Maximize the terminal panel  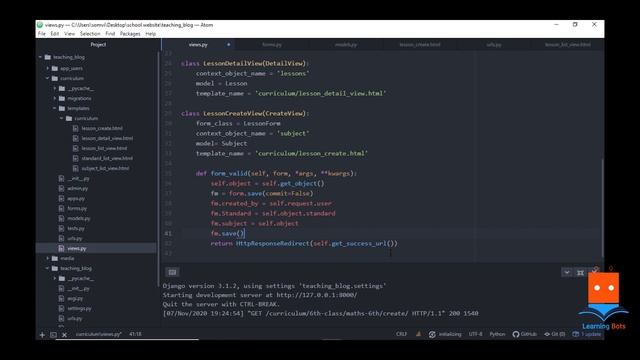click(580, 272)
